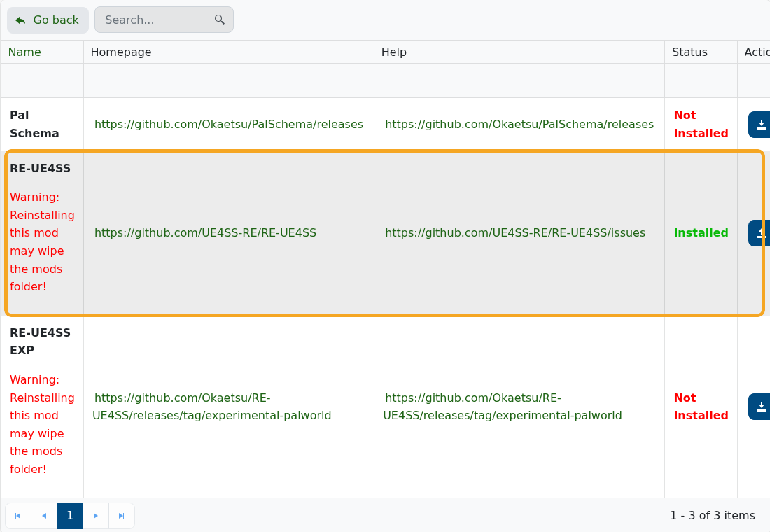Open Pal Schema help link
Image resolution: width=770 pixels, height=532 pixels.
519,125
